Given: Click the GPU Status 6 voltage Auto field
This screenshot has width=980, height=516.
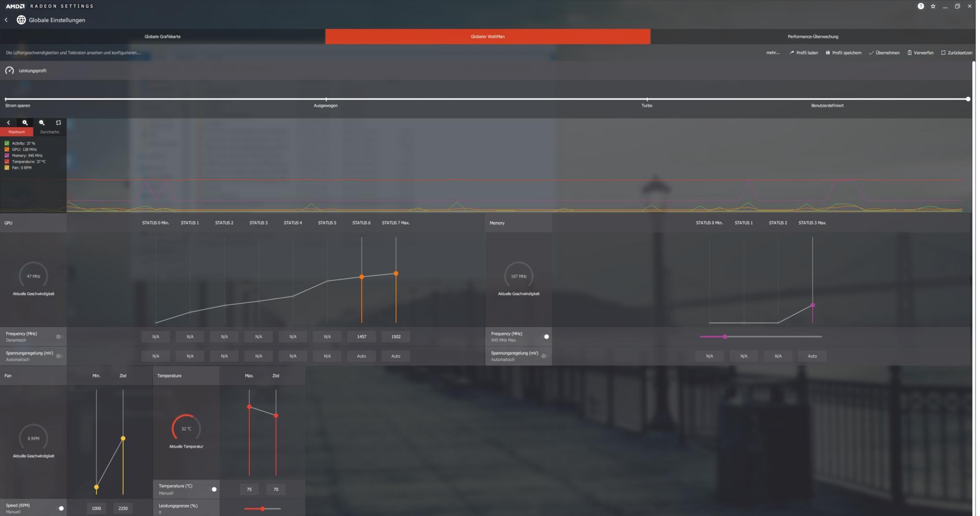Looking at the screenshot, I should point(361,356).
